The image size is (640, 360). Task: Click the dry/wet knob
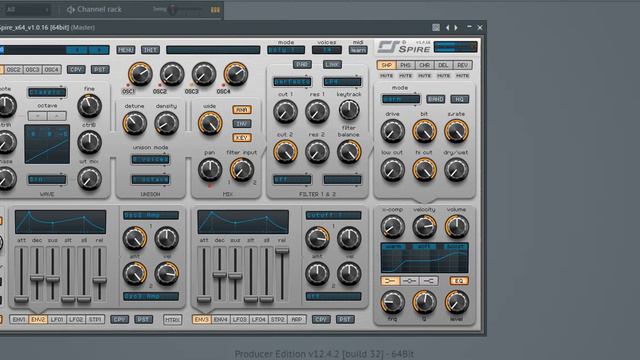[456, 169]
